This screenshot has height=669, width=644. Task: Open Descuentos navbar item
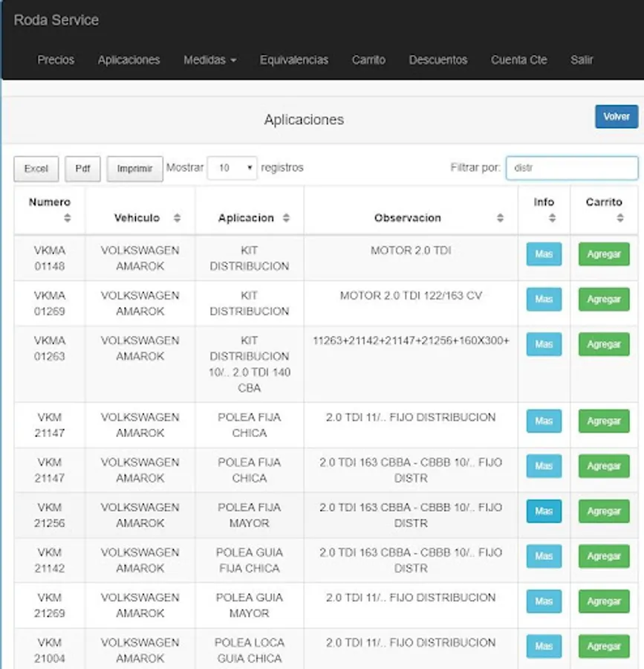(438, 59)
